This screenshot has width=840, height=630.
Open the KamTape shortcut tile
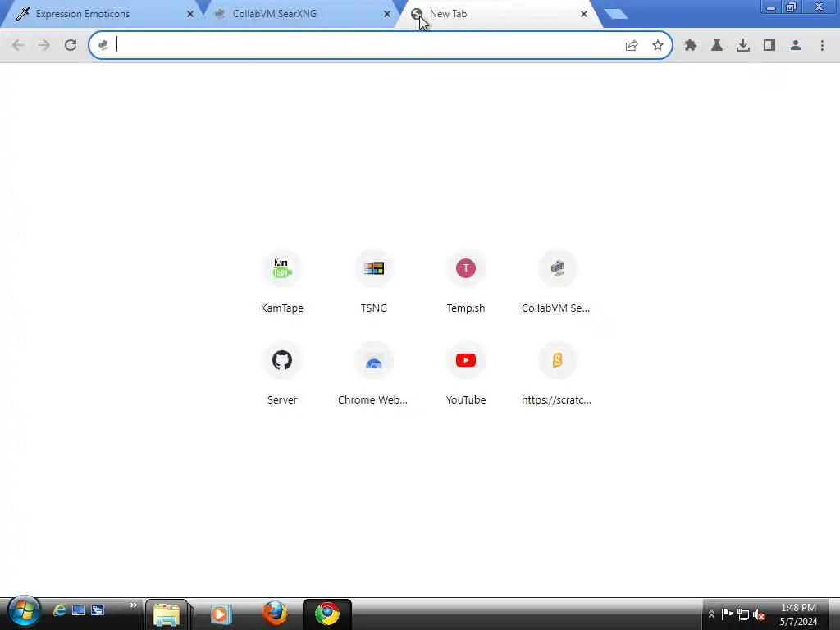tap(282, 283)
